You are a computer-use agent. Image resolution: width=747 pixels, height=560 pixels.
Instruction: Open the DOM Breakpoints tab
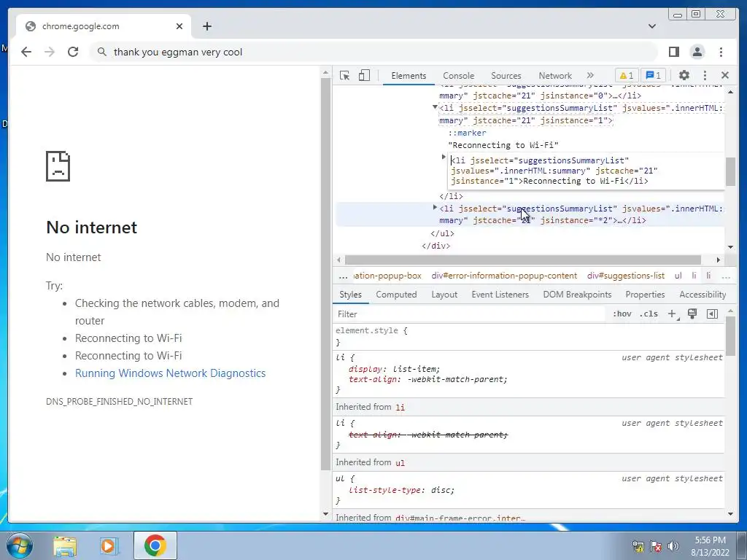click(x=577, y=295)
